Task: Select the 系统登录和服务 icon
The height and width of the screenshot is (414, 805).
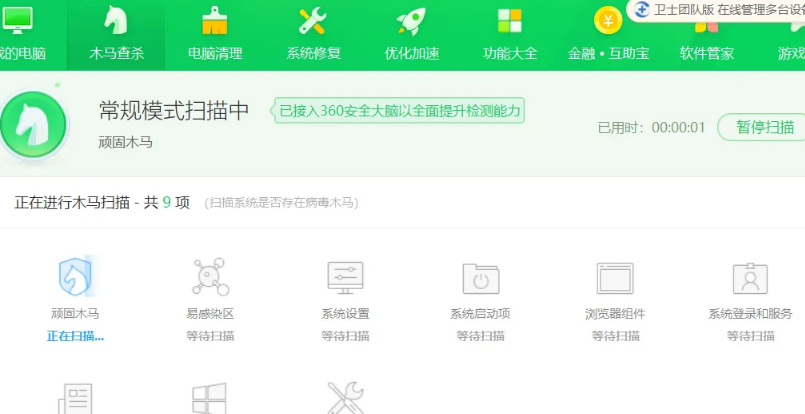Action: coord(750,277)
